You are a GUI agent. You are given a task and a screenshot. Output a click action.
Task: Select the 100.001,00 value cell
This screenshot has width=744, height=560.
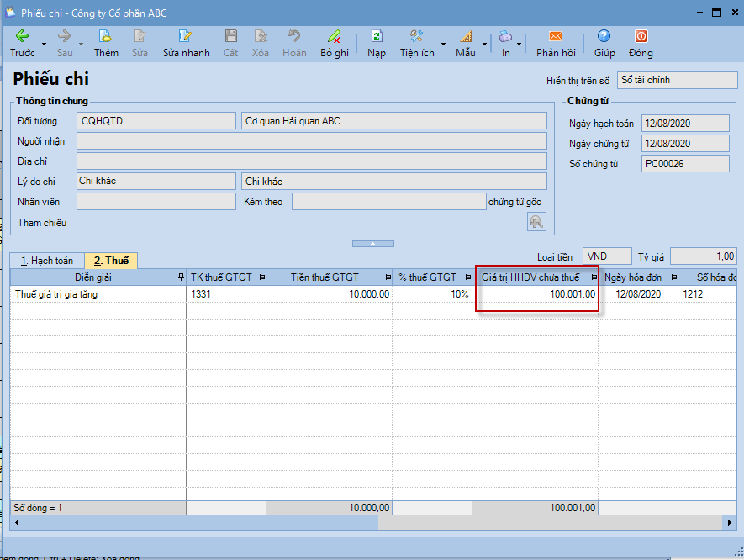click(x=536, y=294)
